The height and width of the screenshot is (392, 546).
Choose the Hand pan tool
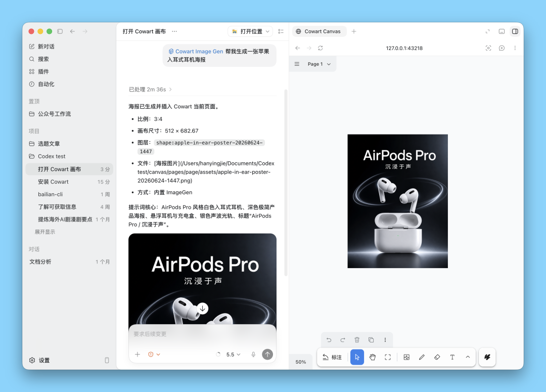[x=372, y=357]
